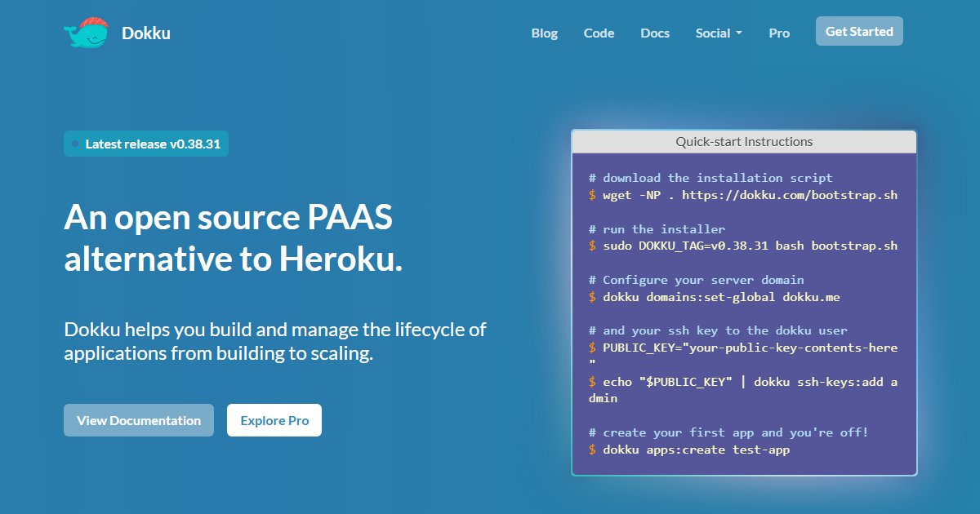This screenshot has height=514, width=980.
Task: Select the dokku apps:create test-app command
Action: (x=689, y=450)
